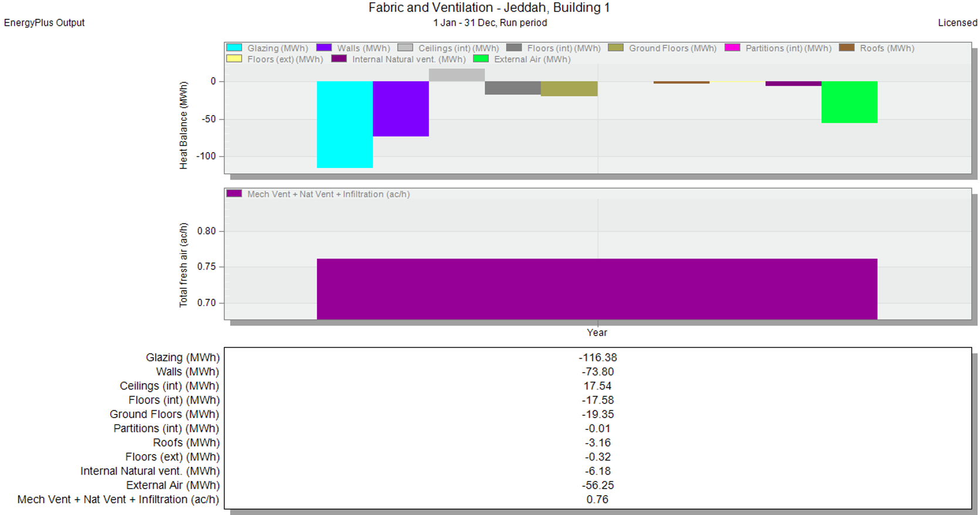Click the Floors (int) value -17.58
The image size is (980, 515).
click(x=597, y=400)
